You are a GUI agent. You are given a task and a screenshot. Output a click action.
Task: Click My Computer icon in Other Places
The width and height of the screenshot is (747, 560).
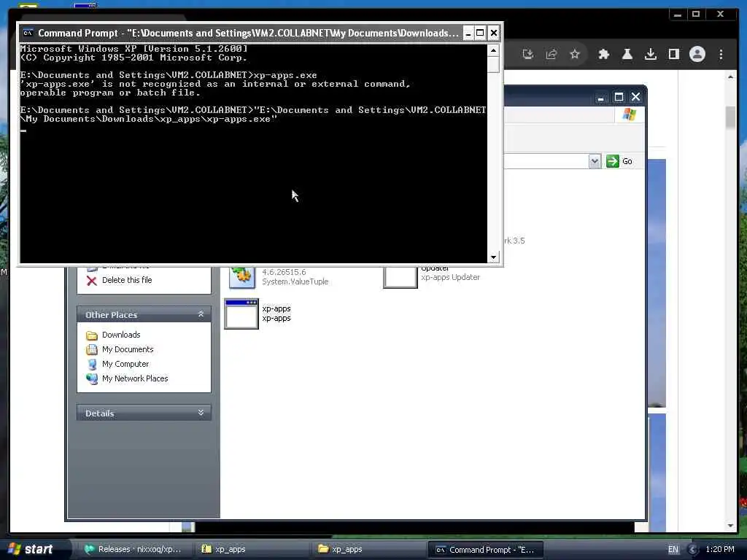92,365
